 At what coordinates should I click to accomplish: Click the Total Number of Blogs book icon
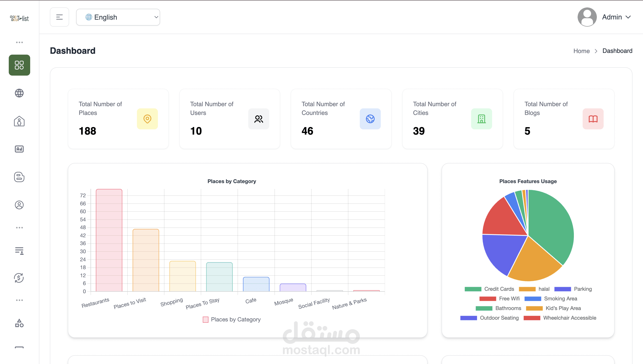(593, 119)
